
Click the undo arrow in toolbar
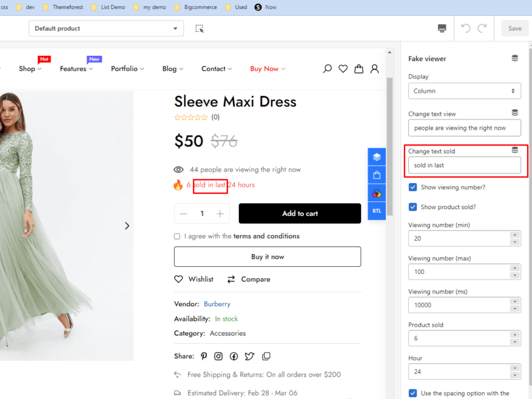pyautogui.click(x=465, y=29)
